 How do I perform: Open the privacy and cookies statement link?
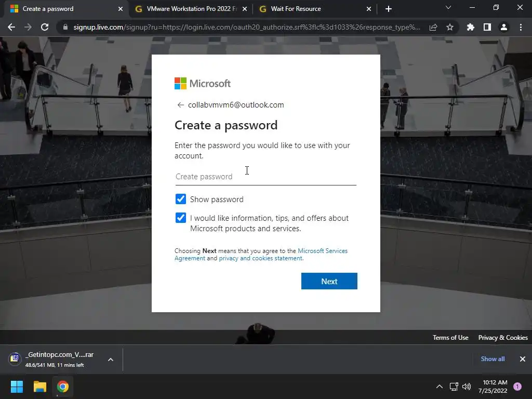261,258
